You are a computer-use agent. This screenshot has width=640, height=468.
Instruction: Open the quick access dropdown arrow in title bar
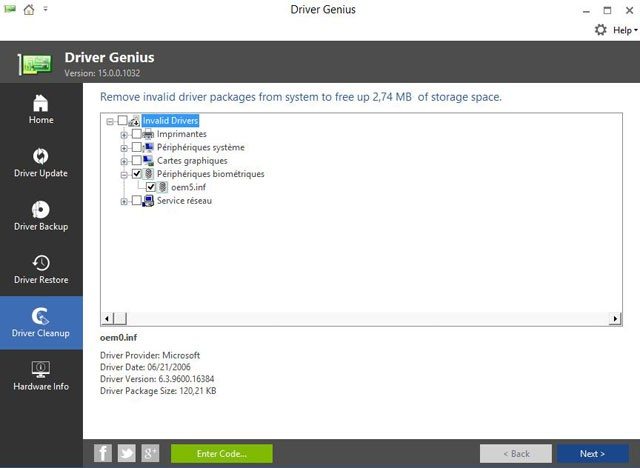(45, 9)
